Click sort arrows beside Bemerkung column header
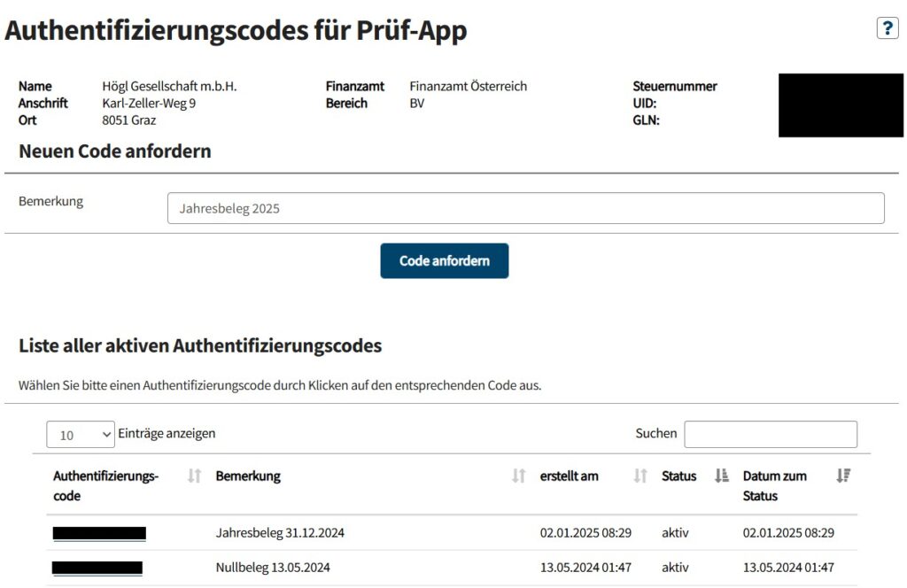The width and height of the screenshot is (907, 588). [x=519, y=476]
